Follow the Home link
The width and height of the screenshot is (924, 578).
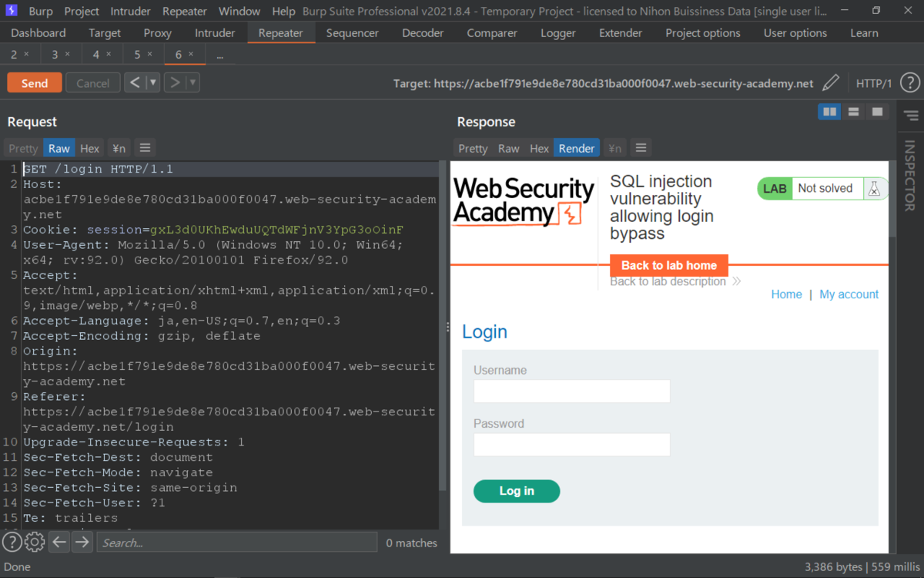pos(786,294)
